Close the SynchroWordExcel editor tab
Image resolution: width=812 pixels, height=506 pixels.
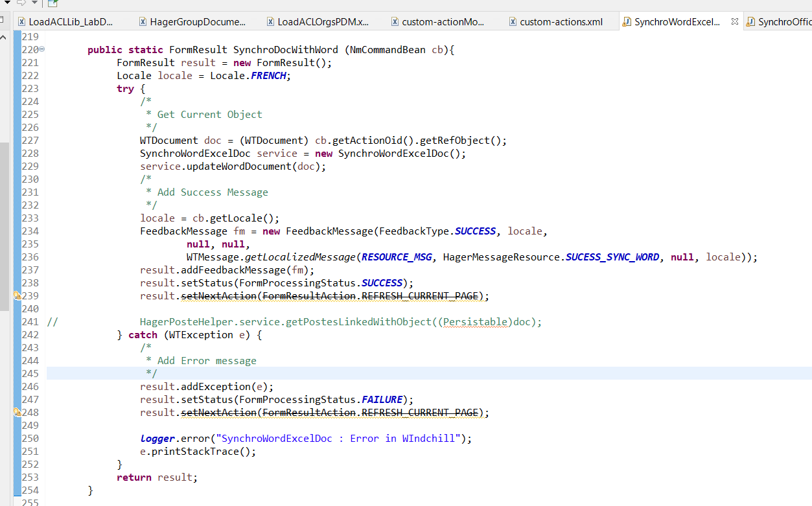pos(734,21)
